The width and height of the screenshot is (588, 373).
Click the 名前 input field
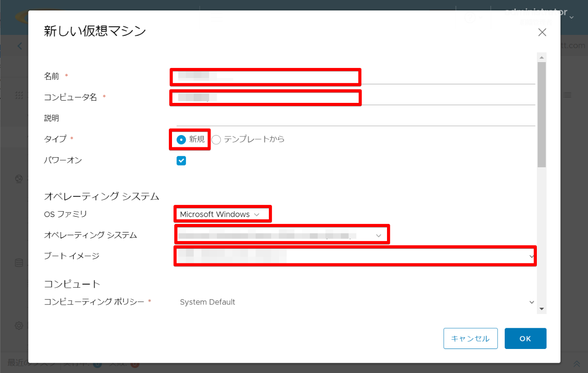356,77
